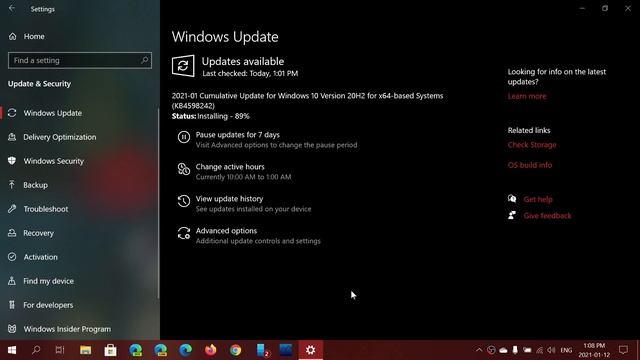The height and width of the screenshot is (360, 640).
Task: Click the Change active hours clock icon
Action: pyautogui.click(x=184, y=169)
